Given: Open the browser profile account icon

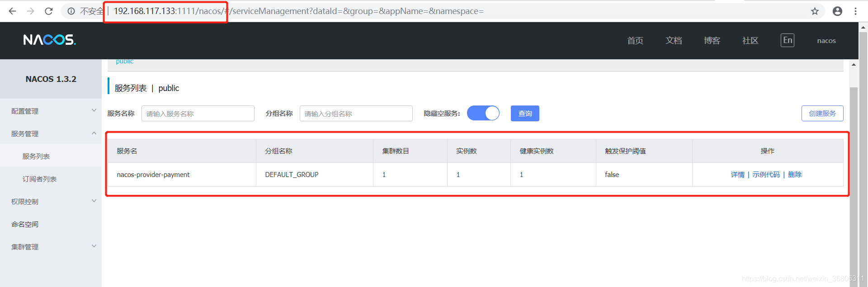Looking at the screenshot, I should tap(837, 11).
